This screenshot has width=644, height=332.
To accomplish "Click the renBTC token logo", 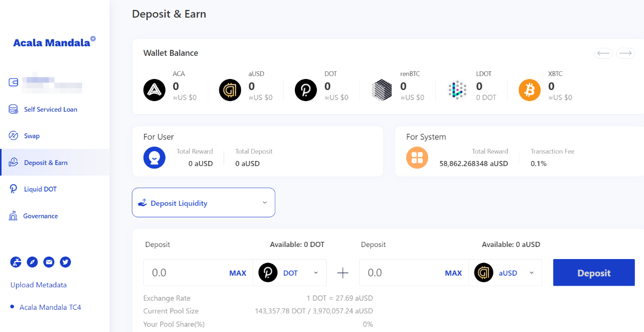I will click(x=382, y=90).
